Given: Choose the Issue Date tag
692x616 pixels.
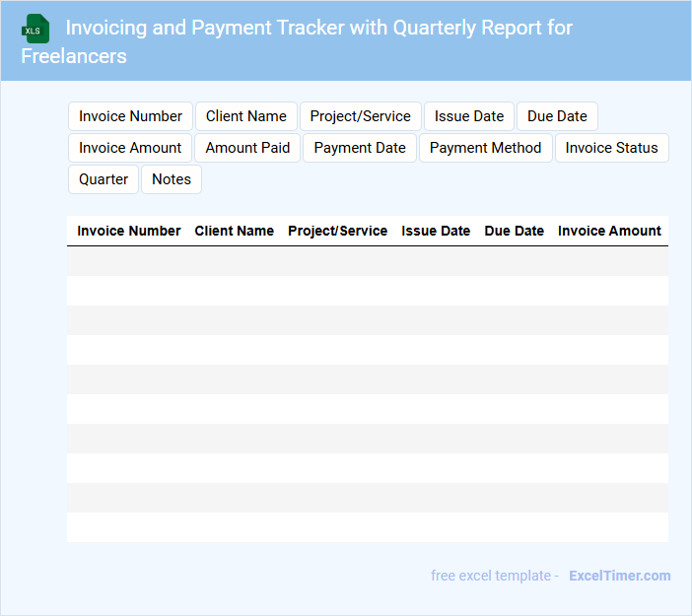Looking at the screenshot, I should (469, 116).
